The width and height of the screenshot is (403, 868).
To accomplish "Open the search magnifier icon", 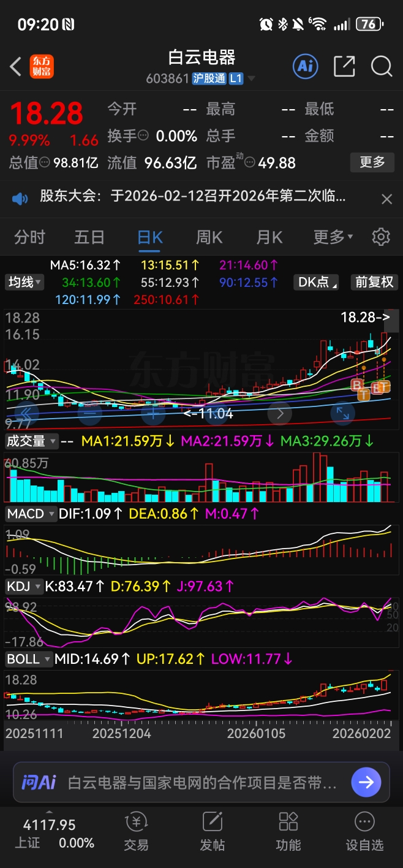I will [382, 66].
